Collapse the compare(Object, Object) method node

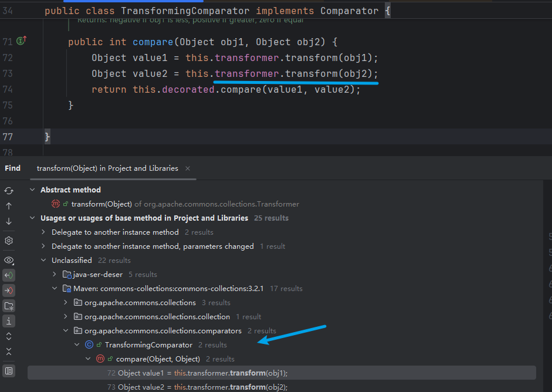coord(89,359)
